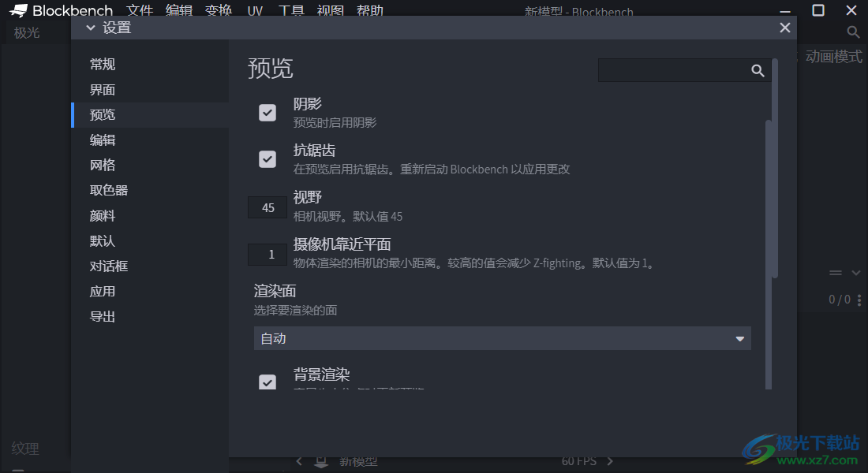Open the 视图 menu
Viewport: 868px width, 473px height.
click(x=331, y=10)
